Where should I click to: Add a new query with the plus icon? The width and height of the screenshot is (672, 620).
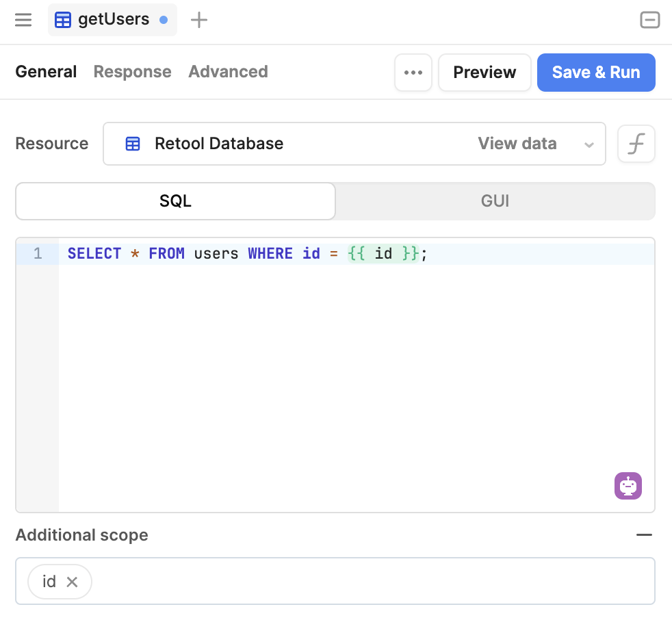[x=198, y=20]
